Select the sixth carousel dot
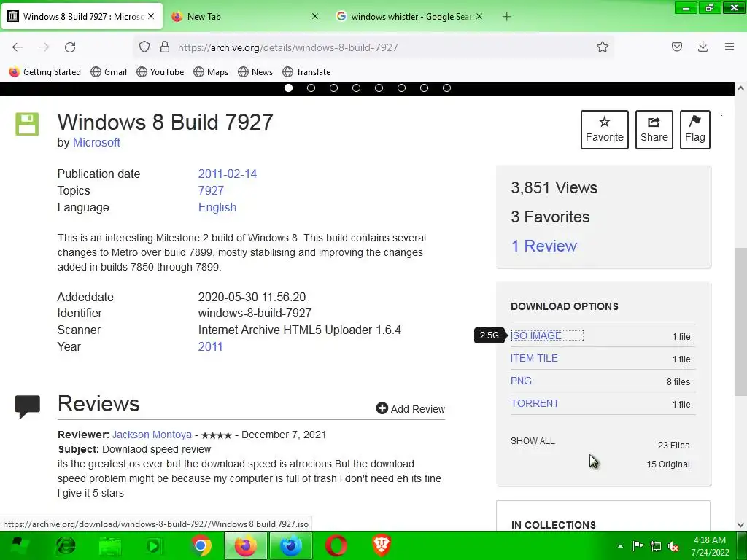Image resolution: width=747 pixels, height=560 pixels. pos(402,88)
